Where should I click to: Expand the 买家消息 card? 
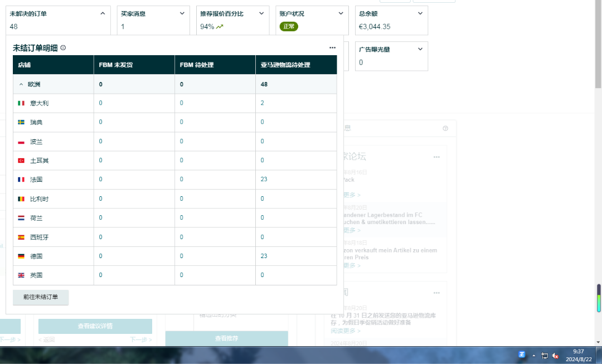182,13
